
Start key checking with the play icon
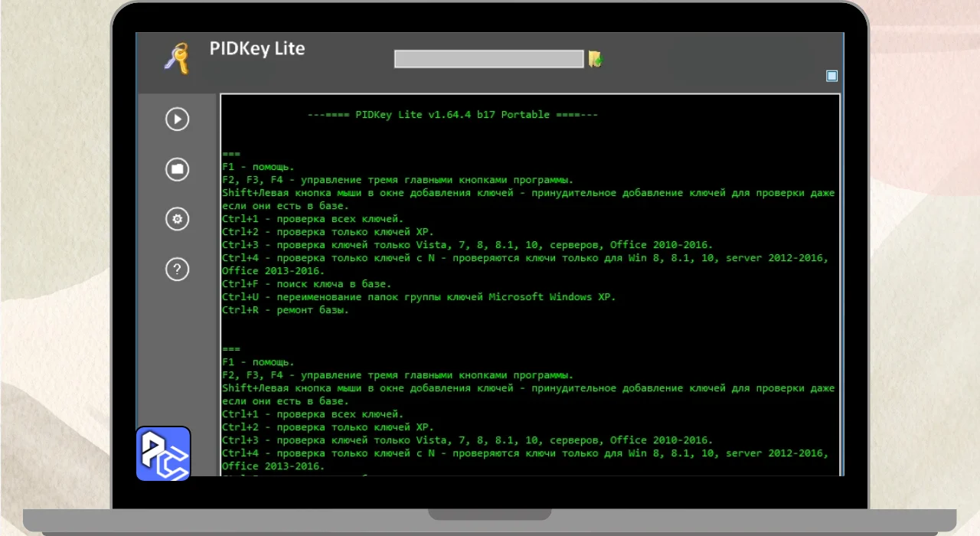(178, 119)
